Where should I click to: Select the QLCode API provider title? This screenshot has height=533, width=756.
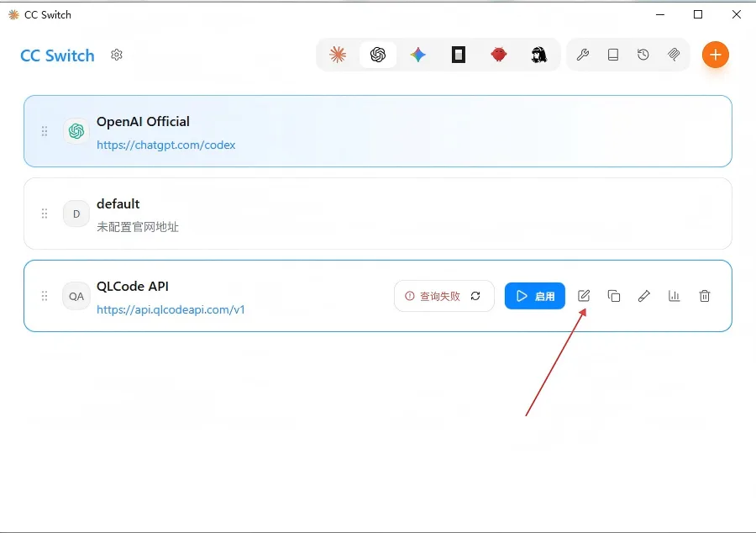[133, 287]
